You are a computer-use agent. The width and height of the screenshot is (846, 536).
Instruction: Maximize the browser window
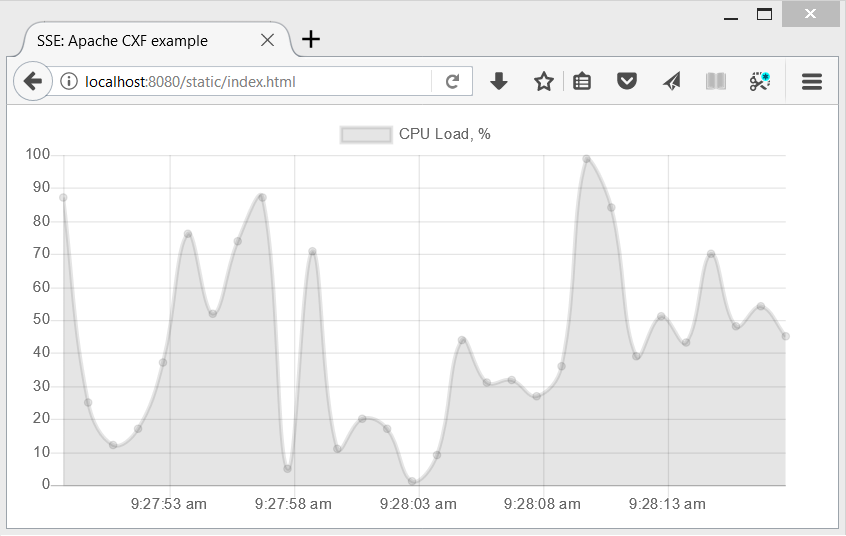click(x=764, y=14)
